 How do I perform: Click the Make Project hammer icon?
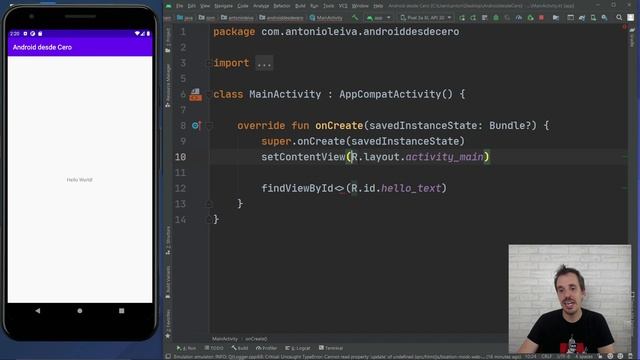point(355,18)
